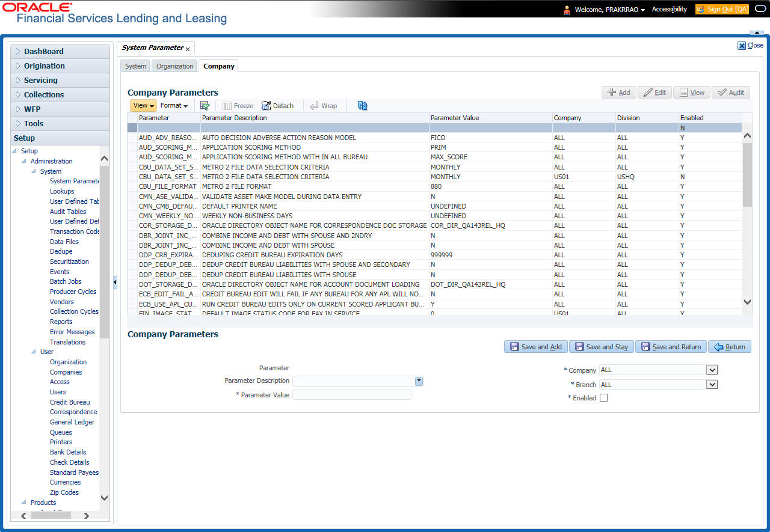Image resolution: width=770 pixels, height=532 pixels.
Task: Open the Tools accordion section
Action: coord(60,124)
